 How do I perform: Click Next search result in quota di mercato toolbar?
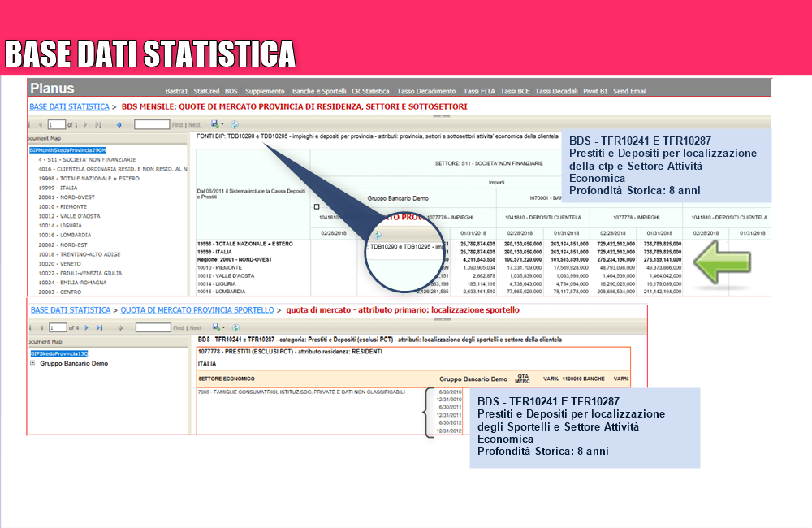196,328
